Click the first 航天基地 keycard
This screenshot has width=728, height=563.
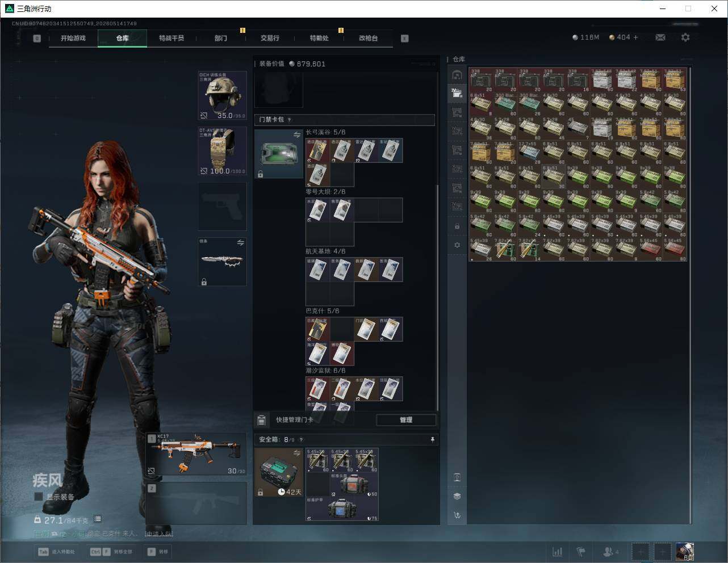pyautogui.click(x=318, y=270)
